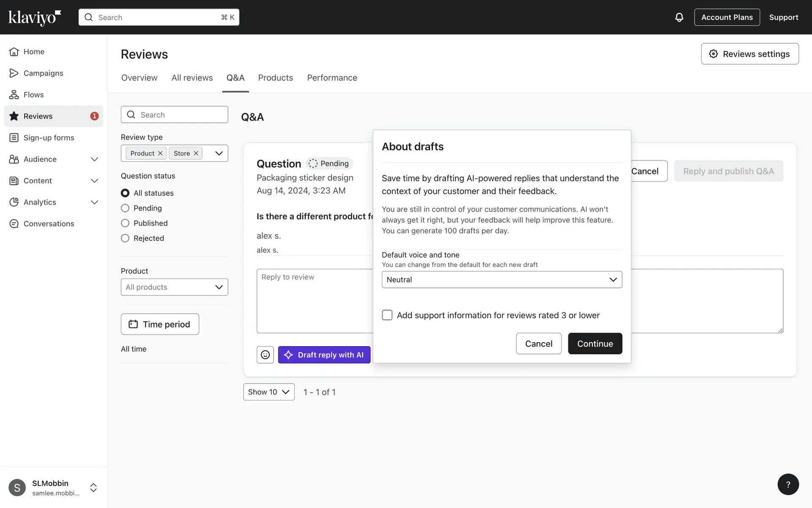Image resolution: width=812 pixels, height=508 pixels.
Task: Open the Neutral voice and tone dropdown
Action: pos(502,280)
